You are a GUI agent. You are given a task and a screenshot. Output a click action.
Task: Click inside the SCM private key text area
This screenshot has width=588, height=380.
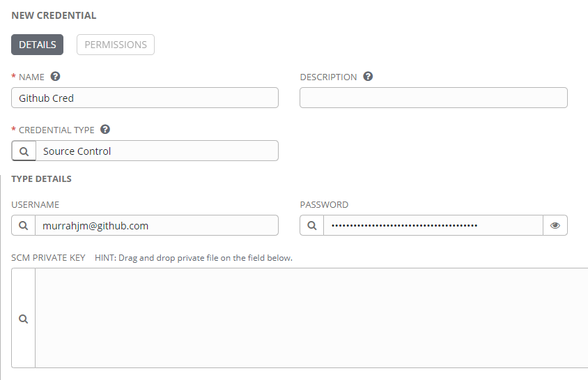(x=311, y=318)
